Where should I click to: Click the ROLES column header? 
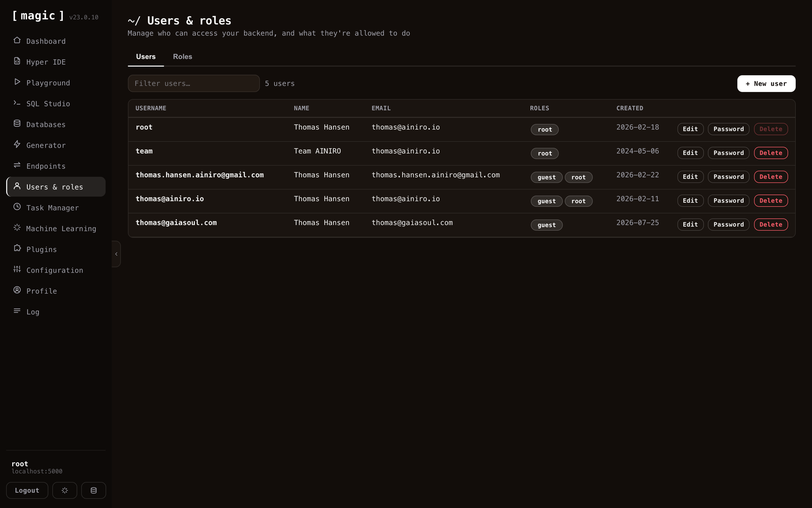pos(540,108)
